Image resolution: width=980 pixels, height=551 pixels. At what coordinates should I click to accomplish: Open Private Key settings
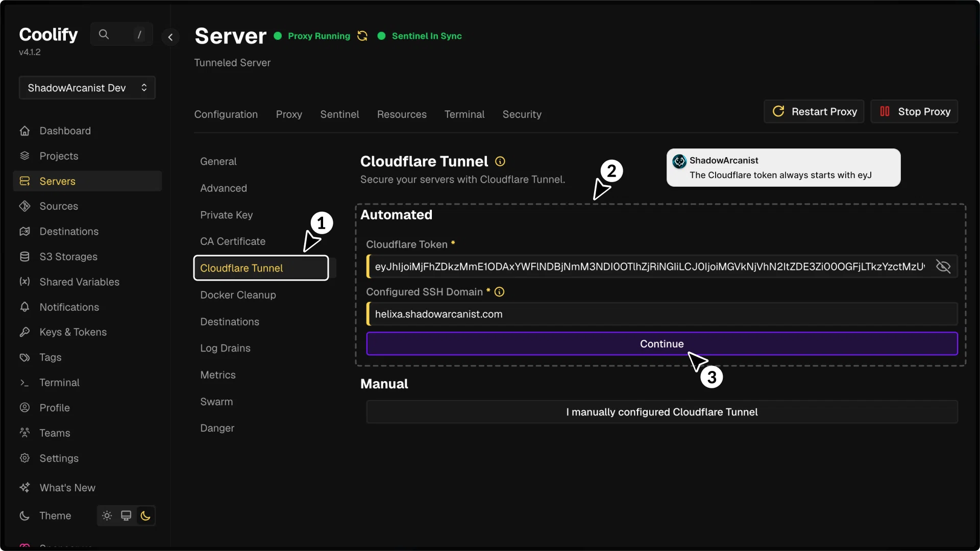227,215
